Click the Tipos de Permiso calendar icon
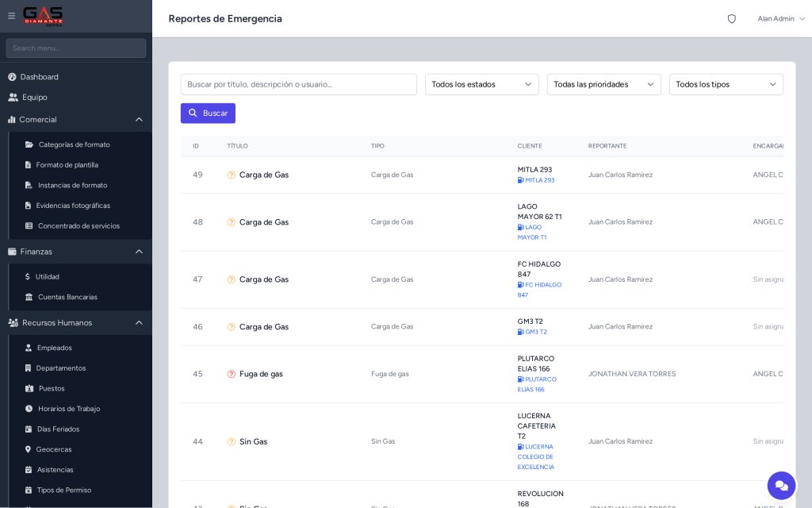Screen dimensions: 812x508 tap(29, 490)
